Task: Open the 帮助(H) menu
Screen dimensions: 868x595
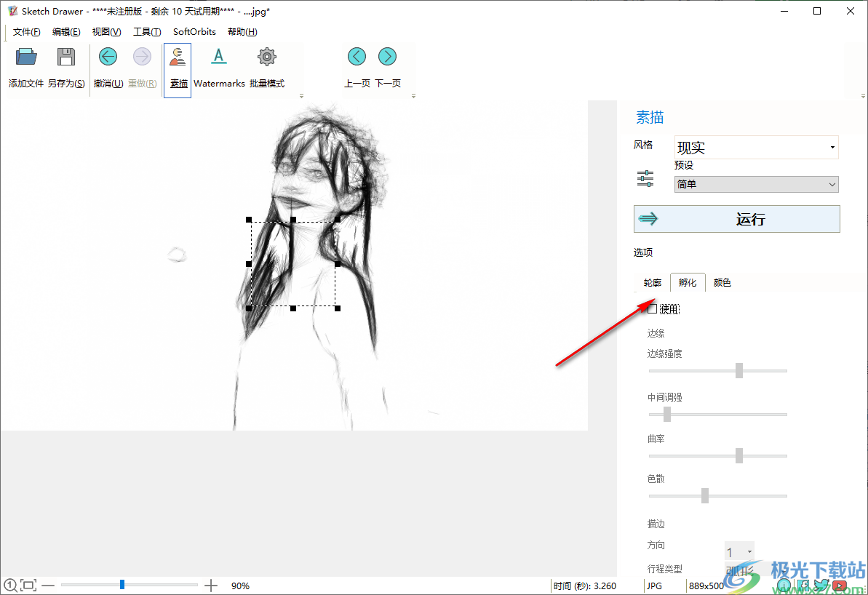Action: point(242,32)
